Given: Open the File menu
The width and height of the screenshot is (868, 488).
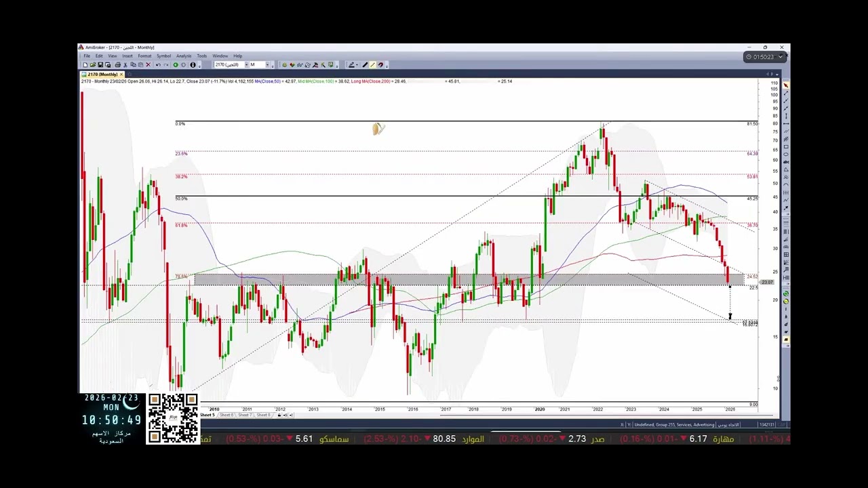Looking at the screenshot, I should point(87,56).
